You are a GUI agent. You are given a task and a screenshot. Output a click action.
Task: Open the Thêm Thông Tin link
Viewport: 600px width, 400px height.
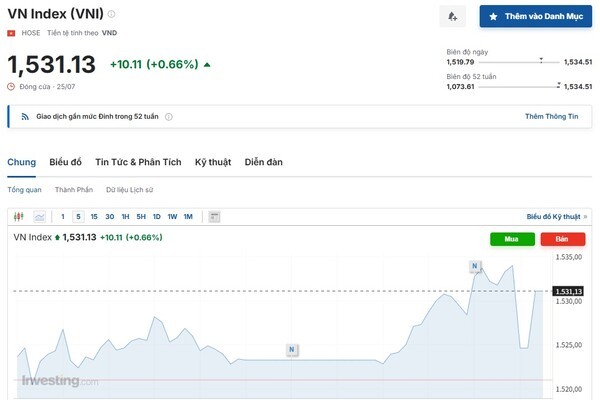coord(551,116)
